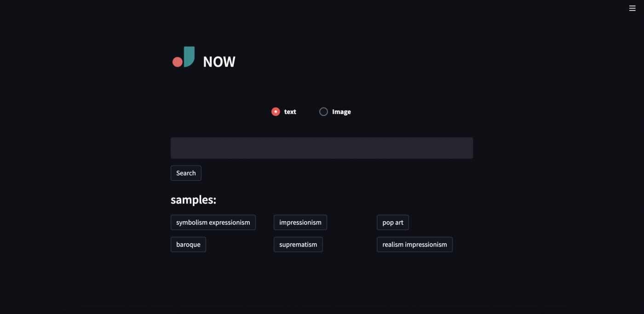The image size is (644, 314).
Task: Choose the impressionism sample
Action: pyautogui.click(x=300, y=223)
